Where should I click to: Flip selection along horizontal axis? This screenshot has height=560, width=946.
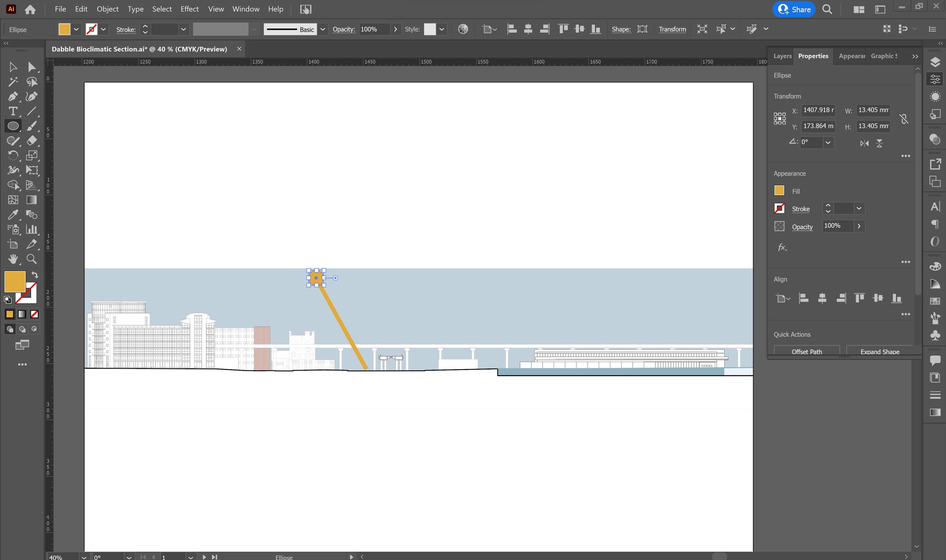(864, 143)
